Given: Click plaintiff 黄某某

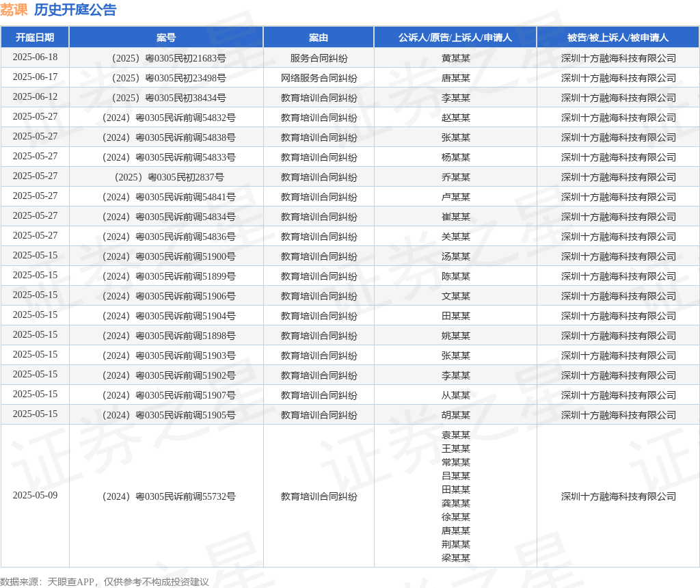Looking at the screenshot, I should click(456, 58).
